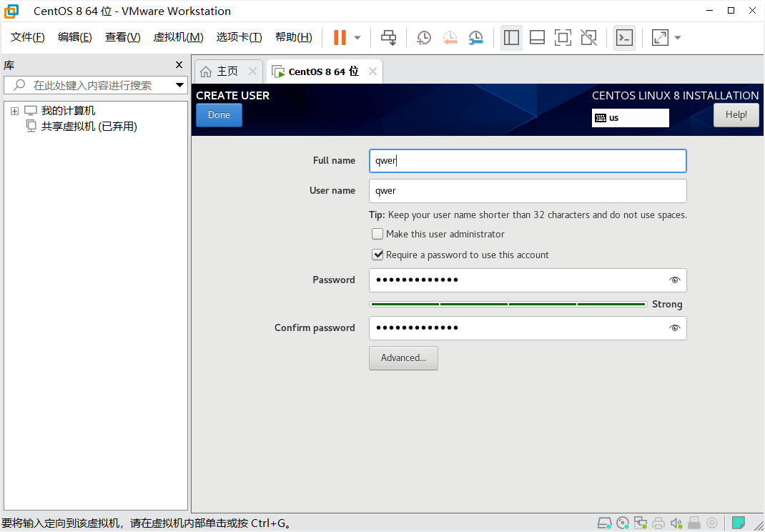Click the Advanced... button
Screen dimensions: 765x532
(403, 358)
